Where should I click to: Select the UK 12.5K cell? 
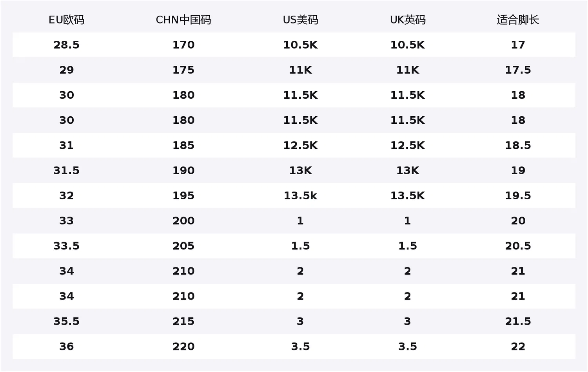(x=408, y=146)
